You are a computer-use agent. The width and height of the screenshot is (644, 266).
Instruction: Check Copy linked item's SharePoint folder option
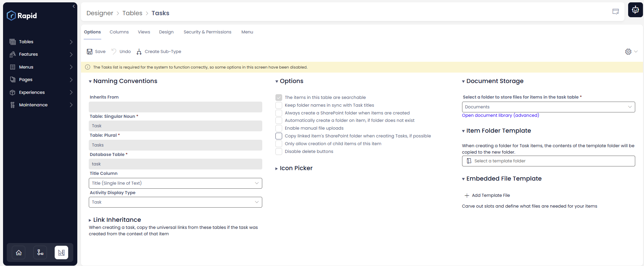pos(279,136)
